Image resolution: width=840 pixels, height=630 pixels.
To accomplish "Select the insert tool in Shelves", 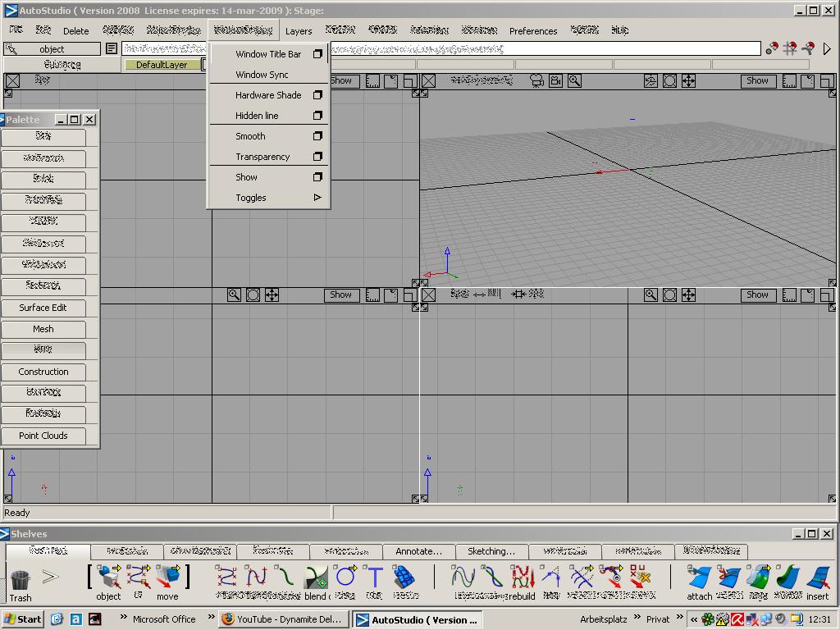I will (x=818, y=577).
